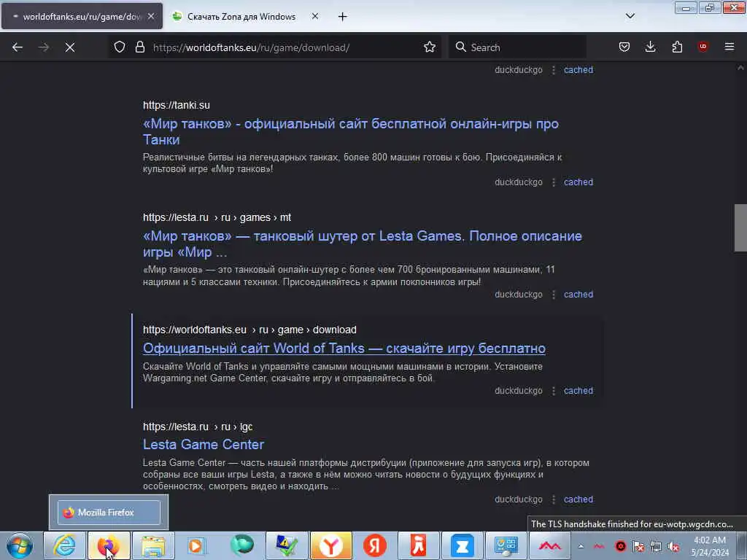Go back to the previous page
Viewport: 747px width, 560px height.
(x=18, y=47)
